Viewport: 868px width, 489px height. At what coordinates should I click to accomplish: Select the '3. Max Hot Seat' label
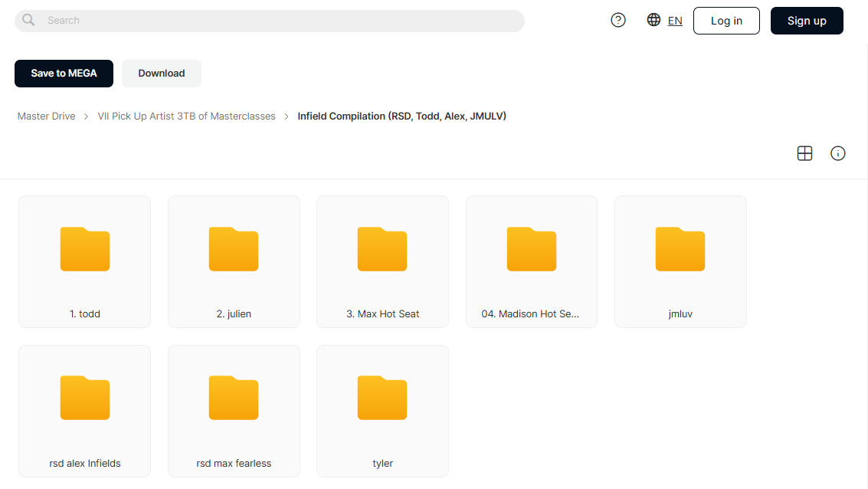tap(382, 314)
